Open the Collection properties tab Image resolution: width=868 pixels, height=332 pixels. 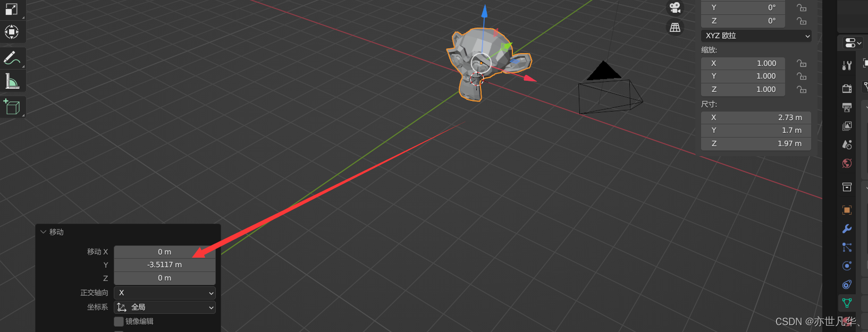(847, 187)
